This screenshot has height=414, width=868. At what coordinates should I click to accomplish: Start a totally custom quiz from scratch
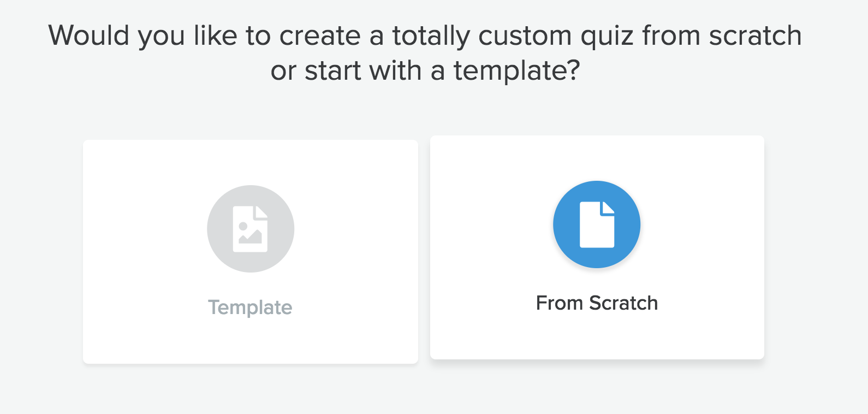[597, 247]
